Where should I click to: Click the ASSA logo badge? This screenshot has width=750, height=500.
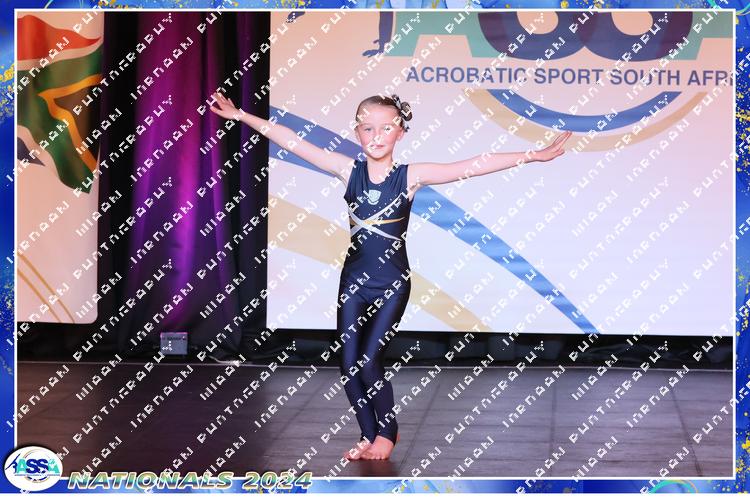coord(33,468)
